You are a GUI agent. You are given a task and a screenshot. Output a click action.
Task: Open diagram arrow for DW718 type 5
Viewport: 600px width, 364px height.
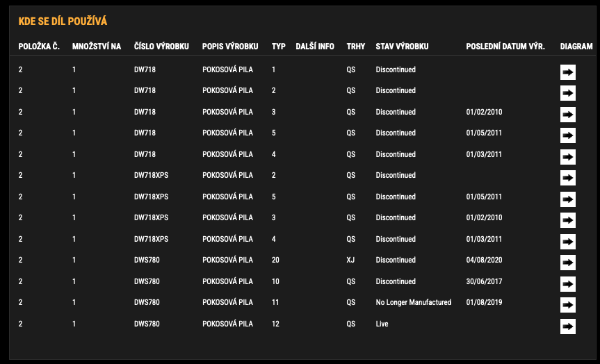(568, 135)
